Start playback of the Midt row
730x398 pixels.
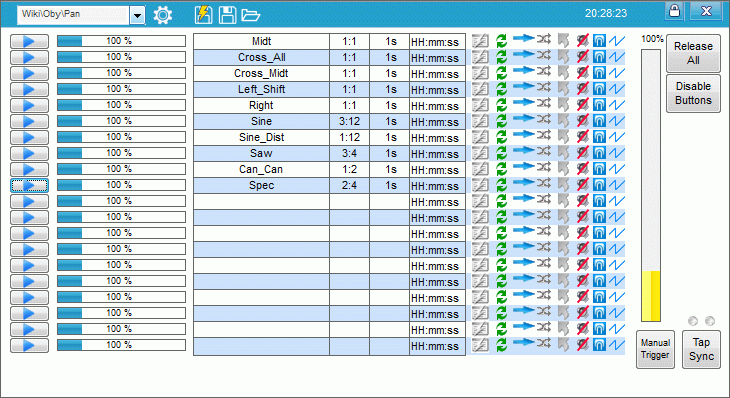(x=29, y=41)
